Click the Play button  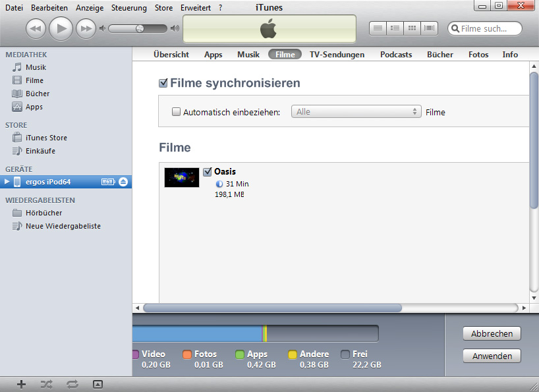tap(61, 28)
